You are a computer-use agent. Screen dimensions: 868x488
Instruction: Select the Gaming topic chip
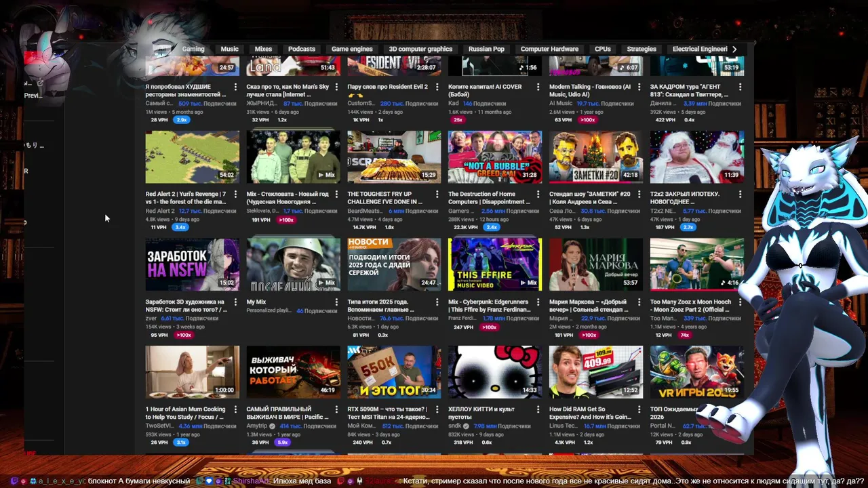click(x=193, y=49)
